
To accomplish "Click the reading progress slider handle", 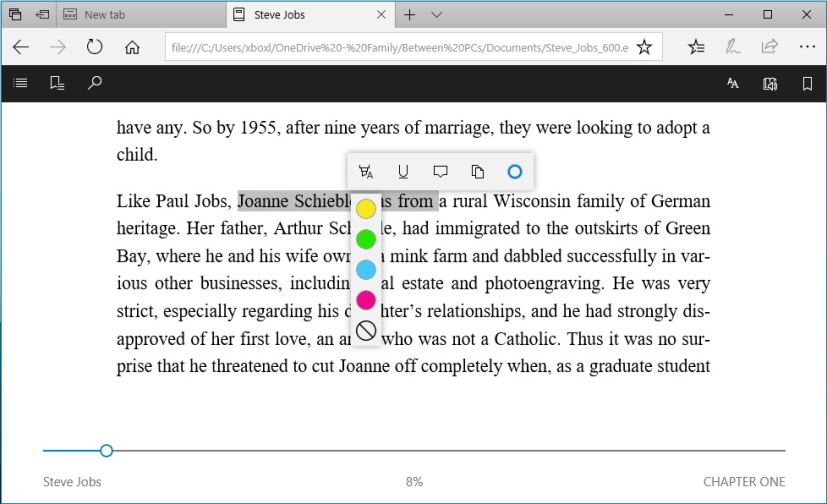I will point(107,451).
